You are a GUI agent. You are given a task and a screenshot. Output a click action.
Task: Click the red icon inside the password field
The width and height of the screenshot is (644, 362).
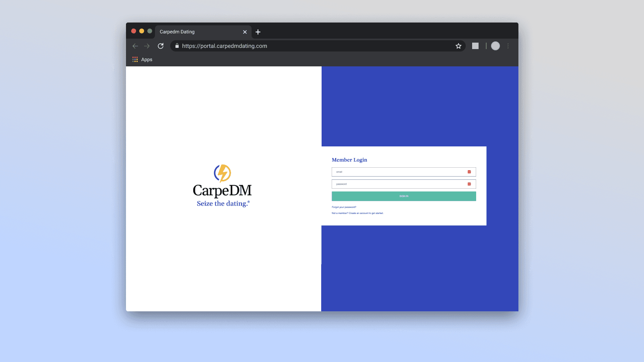[469, 184]
